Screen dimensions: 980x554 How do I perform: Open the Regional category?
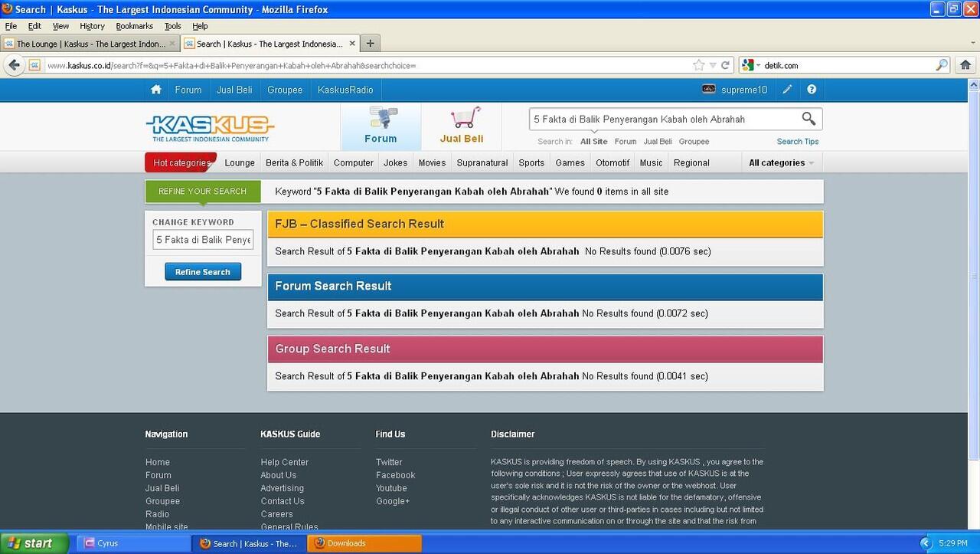pyautogui.click(x=691, y=162)
